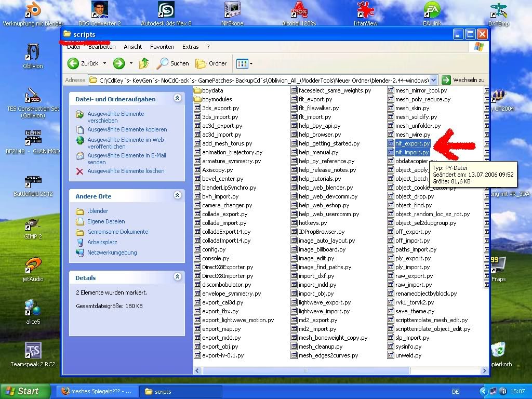
Task: Open Arbeitsplatz in Andere Orte
Action: (102, 242)
